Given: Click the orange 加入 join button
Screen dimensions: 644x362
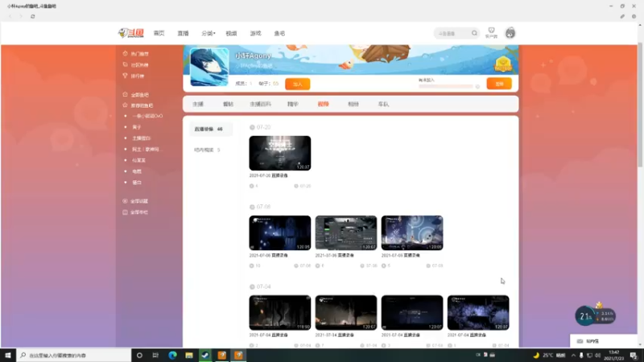Looking at the screenshot, I should 297,84.
